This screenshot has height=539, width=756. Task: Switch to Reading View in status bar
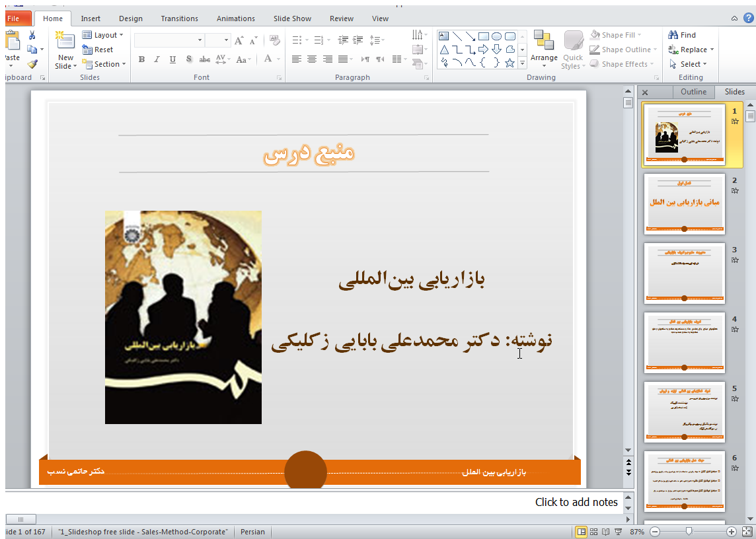pyautogui.click(x=605, y=532)
